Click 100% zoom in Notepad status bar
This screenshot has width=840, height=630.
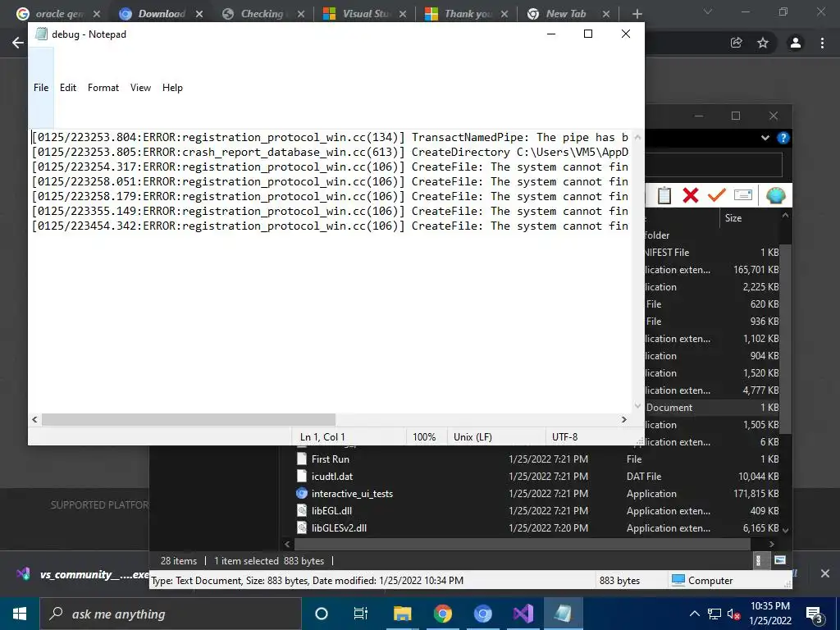[x=424, y=436]
